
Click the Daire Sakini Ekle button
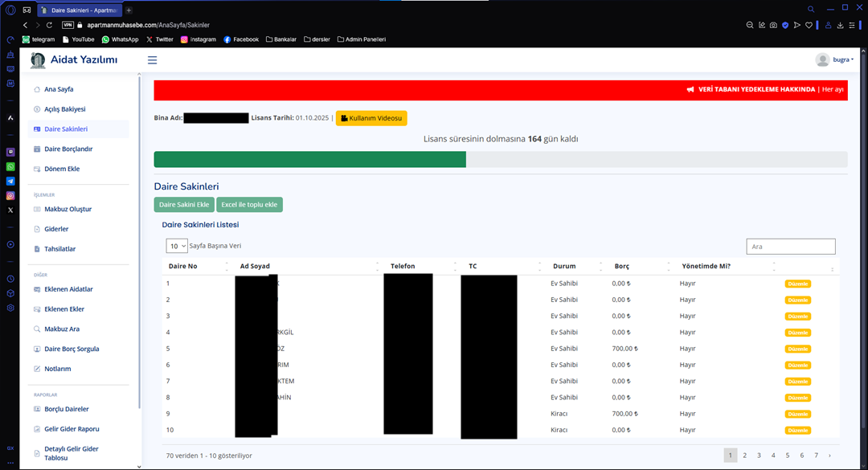[x=184, y=205]
